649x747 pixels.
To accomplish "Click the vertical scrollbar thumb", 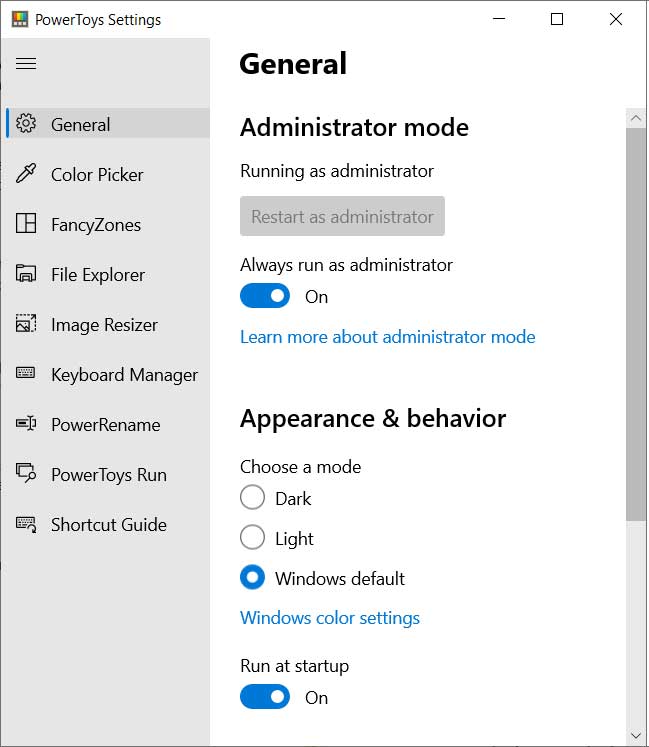I will pyautogui.click(x=636, y=324).
